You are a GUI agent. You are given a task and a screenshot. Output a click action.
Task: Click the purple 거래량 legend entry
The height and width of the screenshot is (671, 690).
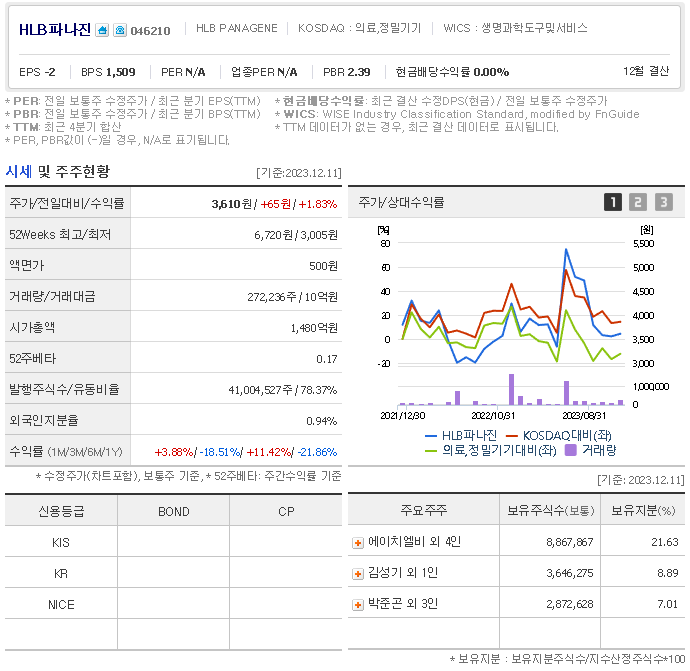590,450
